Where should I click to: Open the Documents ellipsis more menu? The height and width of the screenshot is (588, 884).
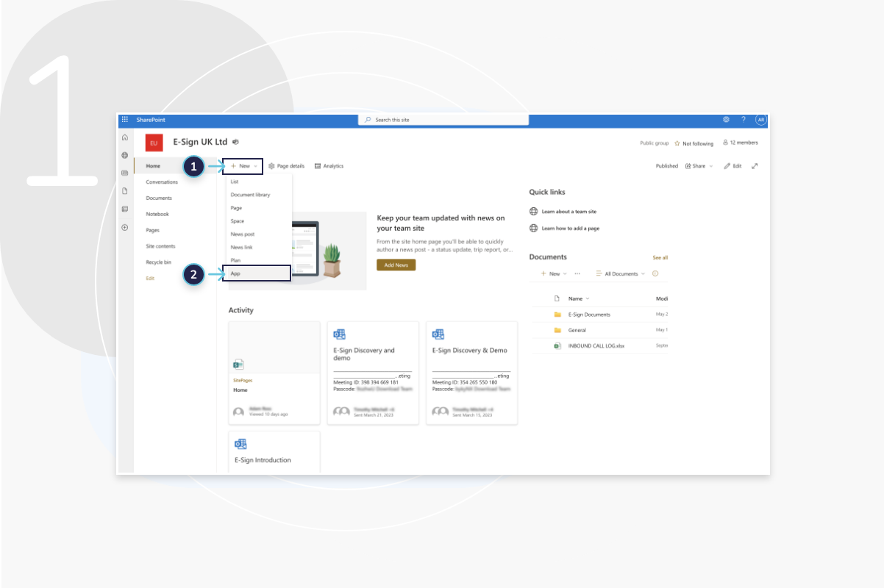[x=577, y=273]
